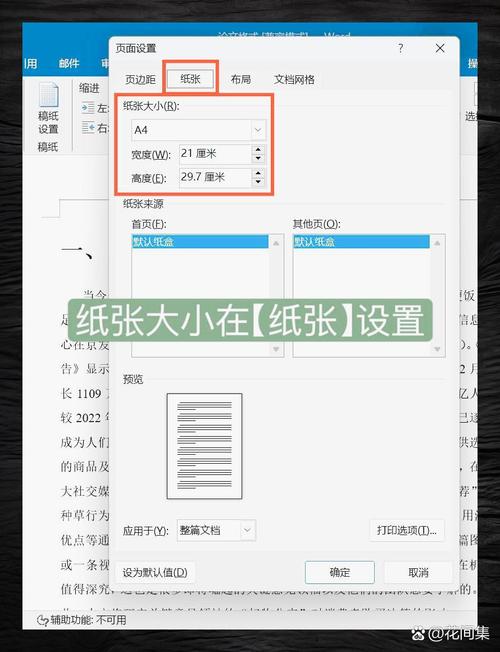Increase paper width with up arrow
This screenshot has height=652, width=500.
[258, 150]
